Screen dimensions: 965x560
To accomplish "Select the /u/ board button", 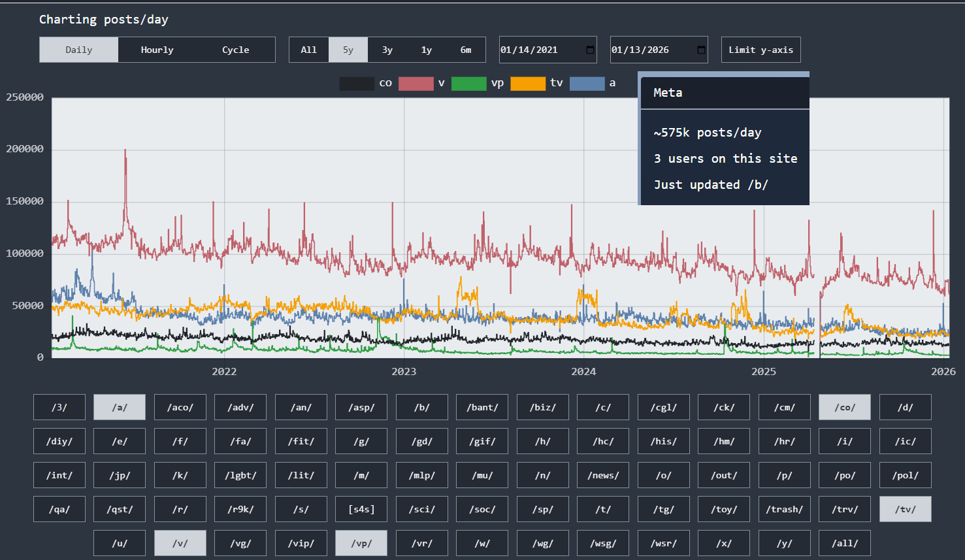I will coord(120,543).
